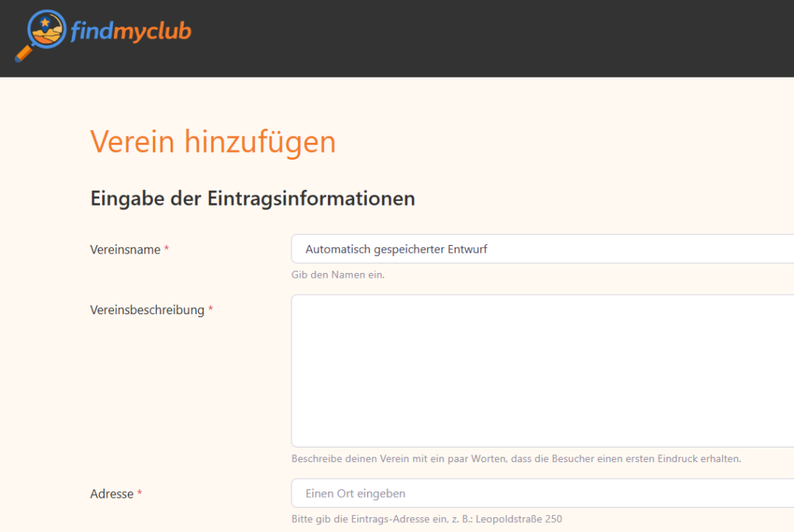Click the hint mentioning 'Leopoldstraße 250'
This screenshot has height=532, width=794.
click(x=426, y=519)
